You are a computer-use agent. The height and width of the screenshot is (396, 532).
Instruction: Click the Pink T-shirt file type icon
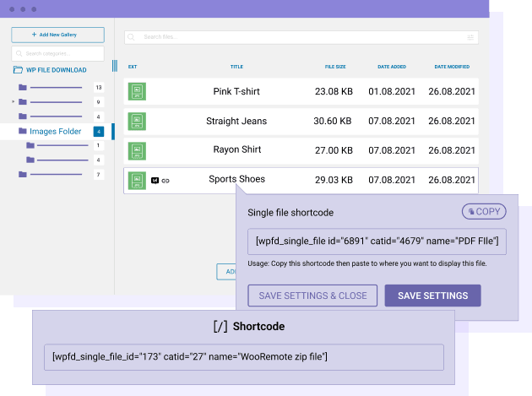click(136, 91)
